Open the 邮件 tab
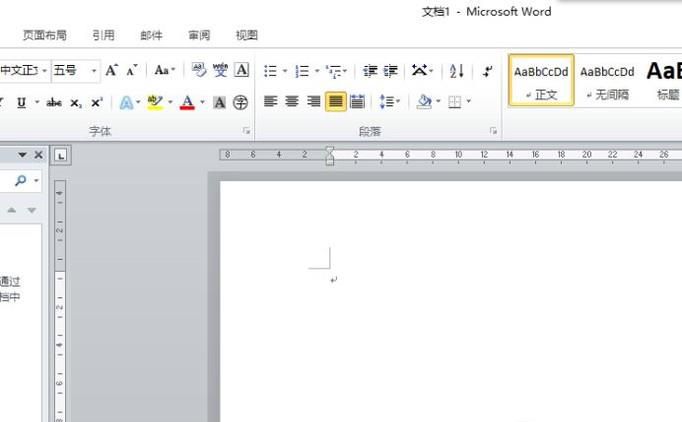Viewport: 682px width, 422px height. tap(151, 35)
